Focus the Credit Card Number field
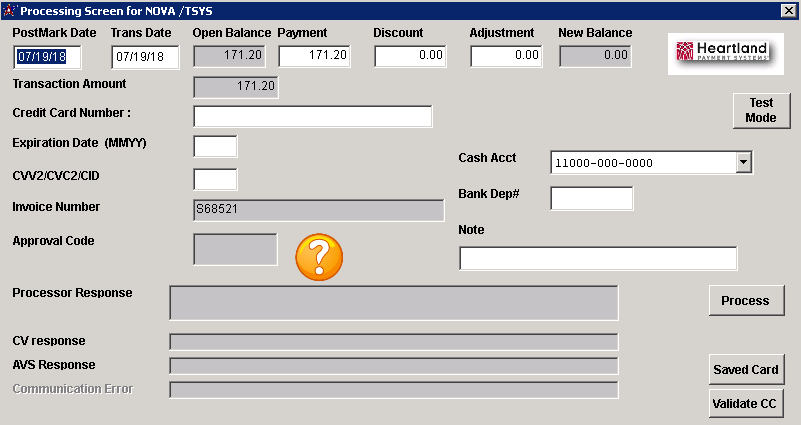Screen dimensions: 801x425 (x=312, y=116)
